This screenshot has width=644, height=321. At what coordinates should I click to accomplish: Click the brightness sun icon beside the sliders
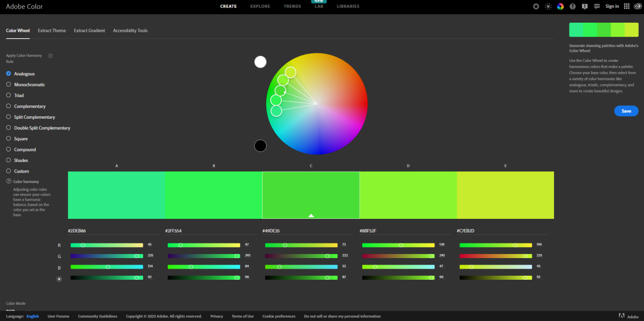59,278
